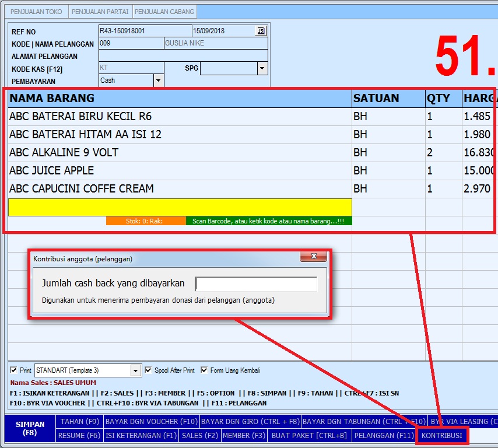The image size is (498, 448).
Task: Click RESUME (F6) button
Action: tap(79, 435)
